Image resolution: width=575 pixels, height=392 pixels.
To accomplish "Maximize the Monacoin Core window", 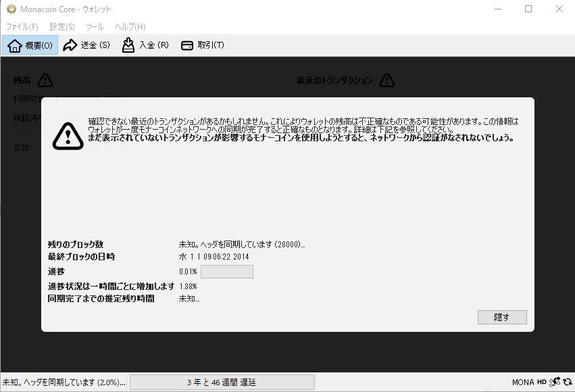I will pyautogui.click(x=528, y=9).
